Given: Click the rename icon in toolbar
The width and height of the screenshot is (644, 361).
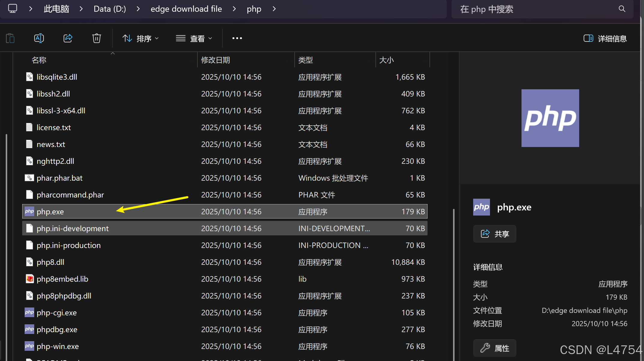Looking at the screenshot, I should pos(39,38).
